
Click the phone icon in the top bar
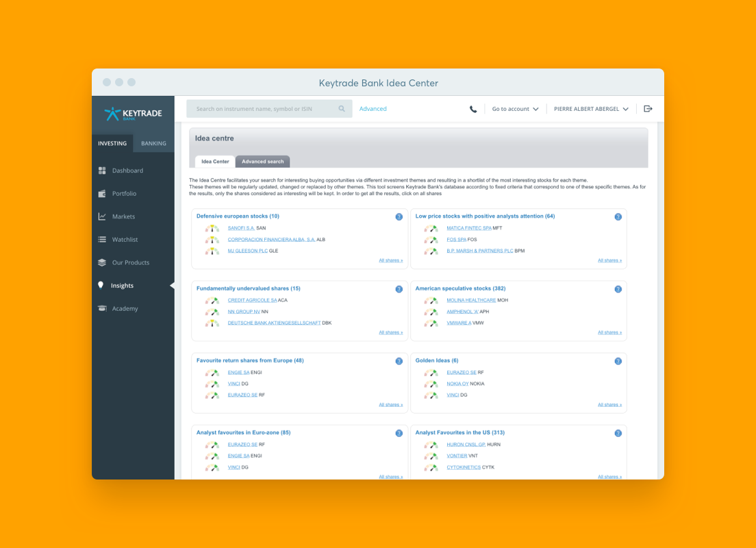tap(473, 108)
